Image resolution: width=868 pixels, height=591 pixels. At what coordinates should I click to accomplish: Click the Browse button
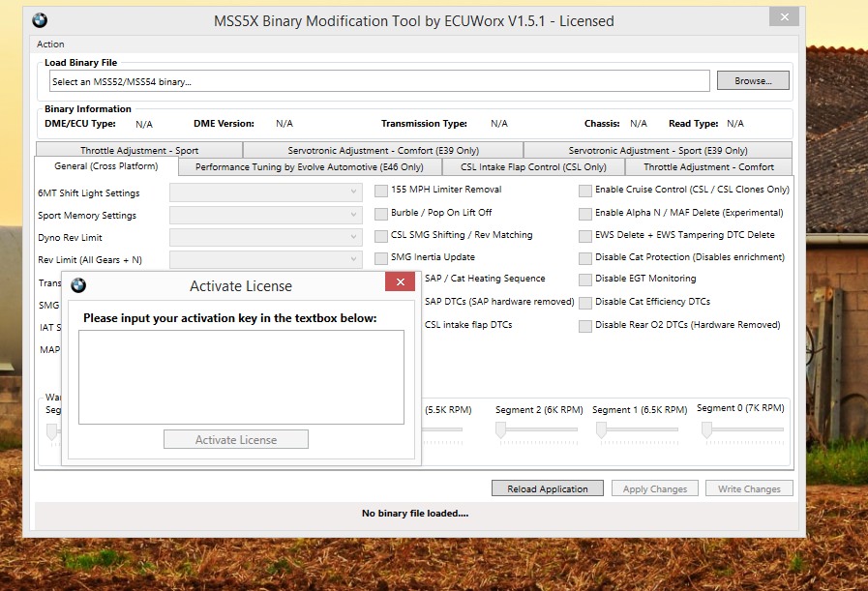click(753, 81)
